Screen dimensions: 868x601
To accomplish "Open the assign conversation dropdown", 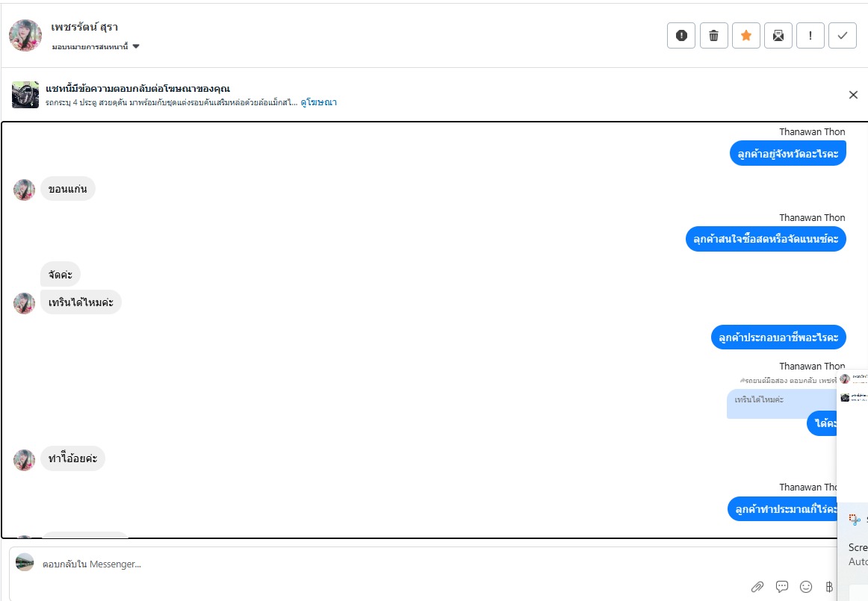I will [95, 47].
